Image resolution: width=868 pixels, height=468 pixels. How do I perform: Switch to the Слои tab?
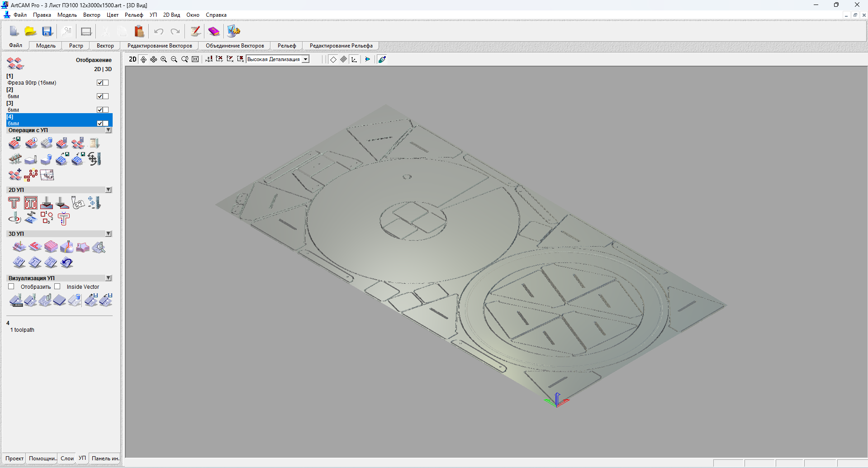pyautogui.click(x=67, y=458)
